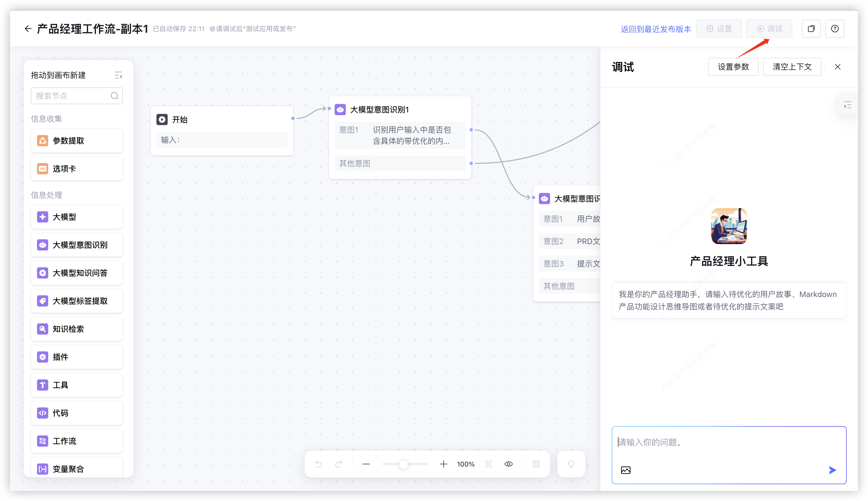This screenshot has width=868, height=501.
Task: Click the redo arrow in bottom toolbar
Action: pos(339,464)
